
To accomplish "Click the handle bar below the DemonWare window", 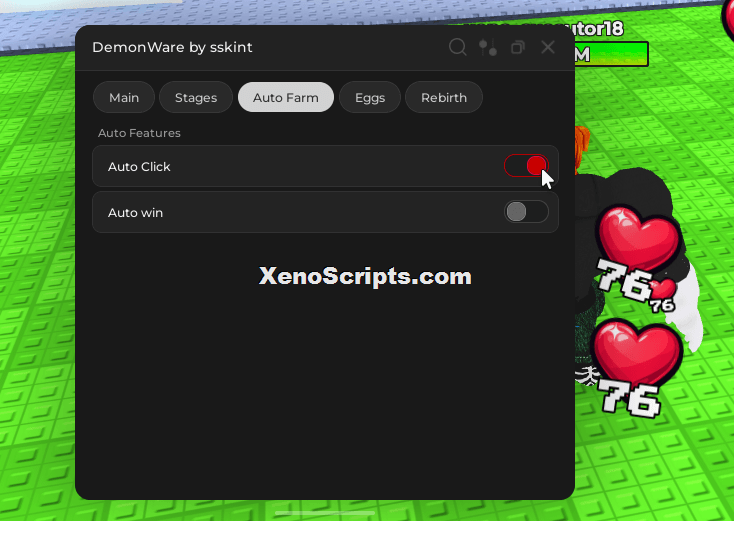I will pos(325,513).
